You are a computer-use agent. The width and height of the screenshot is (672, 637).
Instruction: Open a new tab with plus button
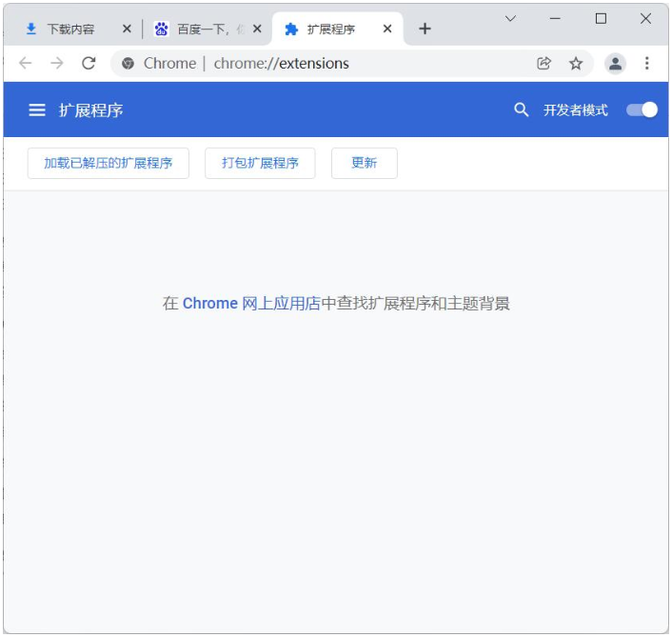(x=425, y=29)
